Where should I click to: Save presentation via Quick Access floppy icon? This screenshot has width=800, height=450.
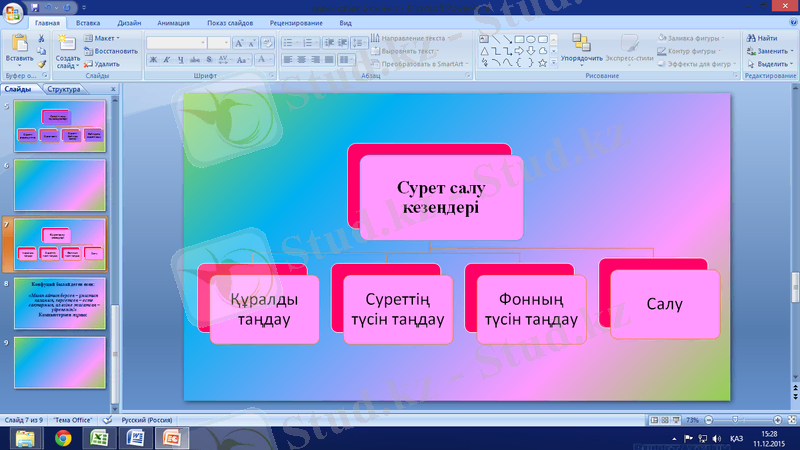click(36, 6)
